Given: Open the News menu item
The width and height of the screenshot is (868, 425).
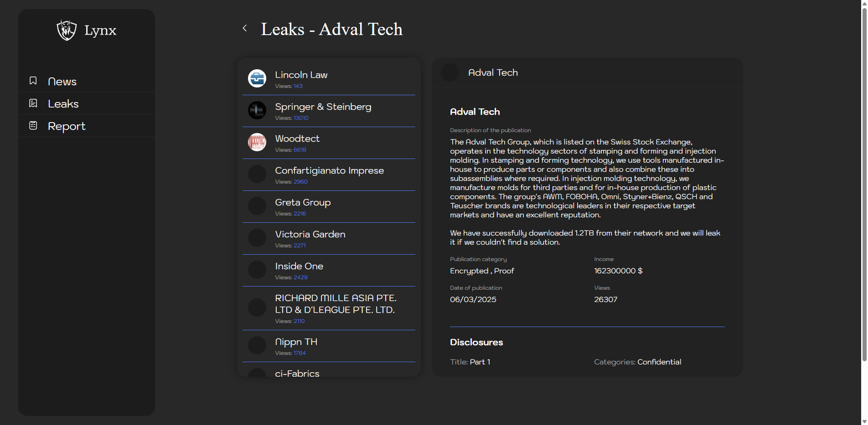Looking at the screenshot, I should point(62,82).
